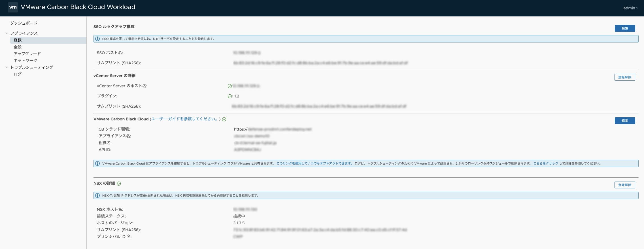Click the SSO ルックアップ構成 heading
644x249 pixels.
coord(114,27)
